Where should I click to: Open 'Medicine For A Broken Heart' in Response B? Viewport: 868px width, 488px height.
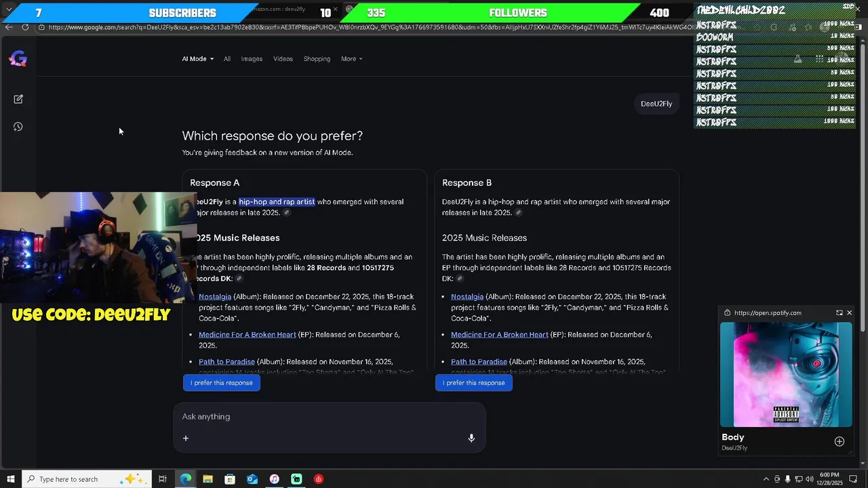point(500,335)
